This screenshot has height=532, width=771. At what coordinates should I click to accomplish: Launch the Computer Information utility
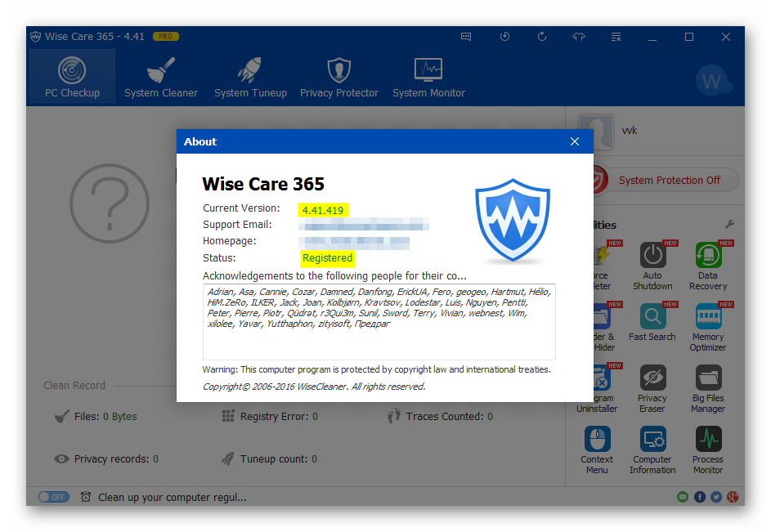(x=652, y=450)
